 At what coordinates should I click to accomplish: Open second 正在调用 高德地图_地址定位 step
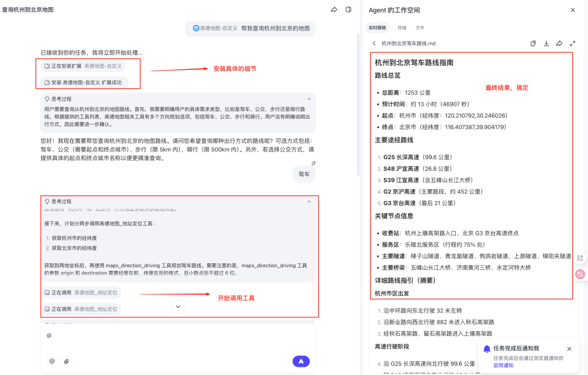pyautogui.click(x=81, y=309)
